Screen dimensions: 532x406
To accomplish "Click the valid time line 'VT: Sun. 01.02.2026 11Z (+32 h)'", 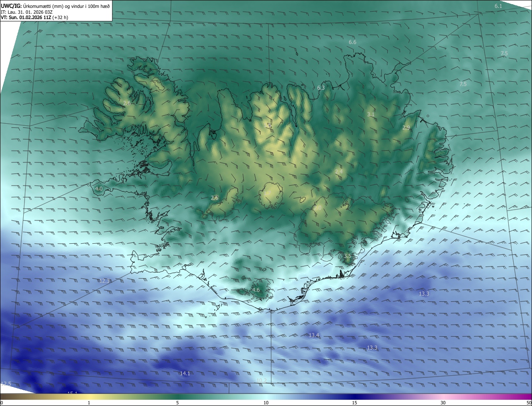I will (34, 17).
